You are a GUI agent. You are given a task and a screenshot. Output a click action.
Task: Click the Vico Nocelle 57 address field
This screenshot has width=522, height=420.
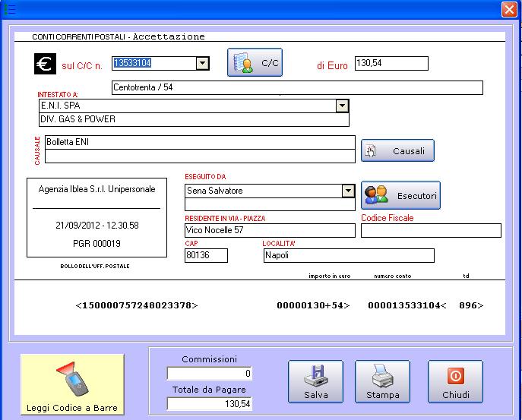click(270, 230)
